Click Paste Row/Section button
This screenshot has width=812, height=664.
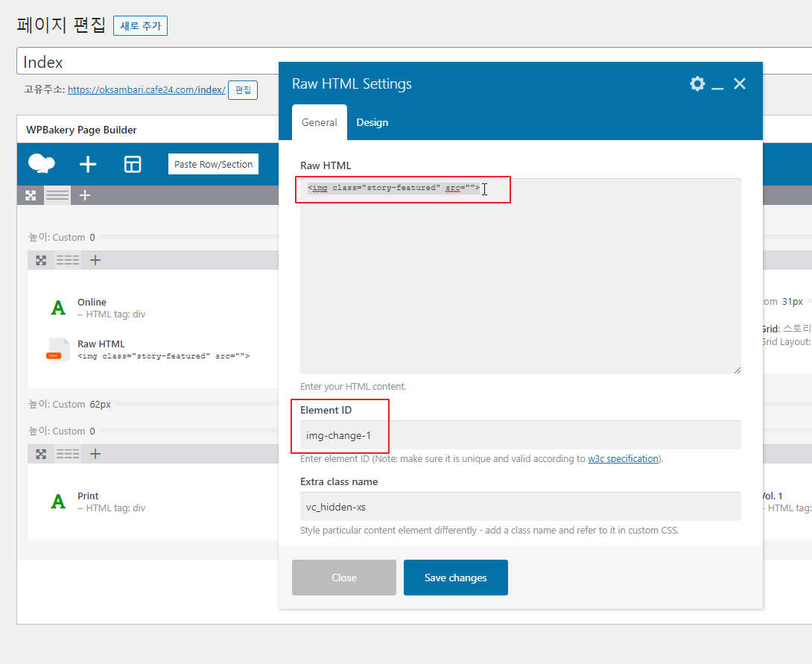(213, 164)
